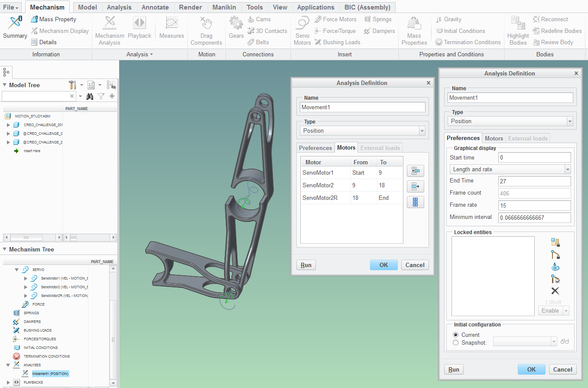Open the Length and rate dropdown
Image resolution: width=588 pixels, height=388 pixels.
coord(568,169)
